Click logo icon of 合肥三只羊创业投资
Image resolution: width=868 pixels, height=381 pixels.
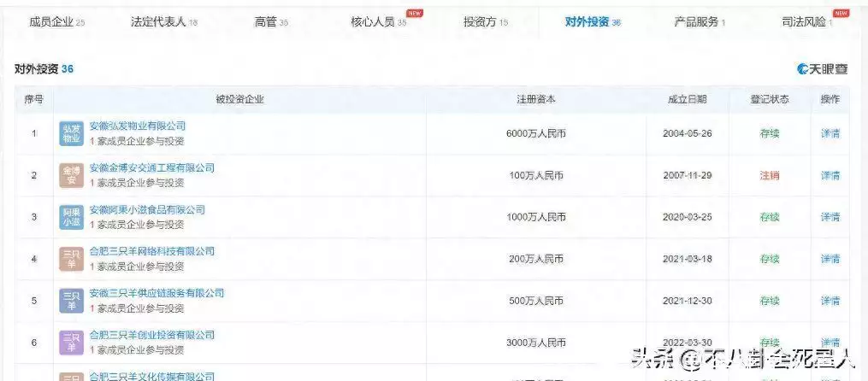(72, 343)
